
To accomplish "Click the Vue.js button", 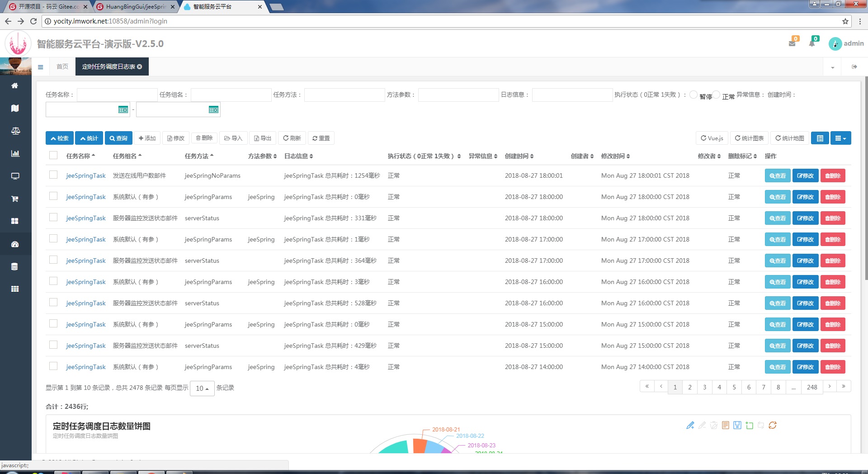I will (x=712, y=138).
